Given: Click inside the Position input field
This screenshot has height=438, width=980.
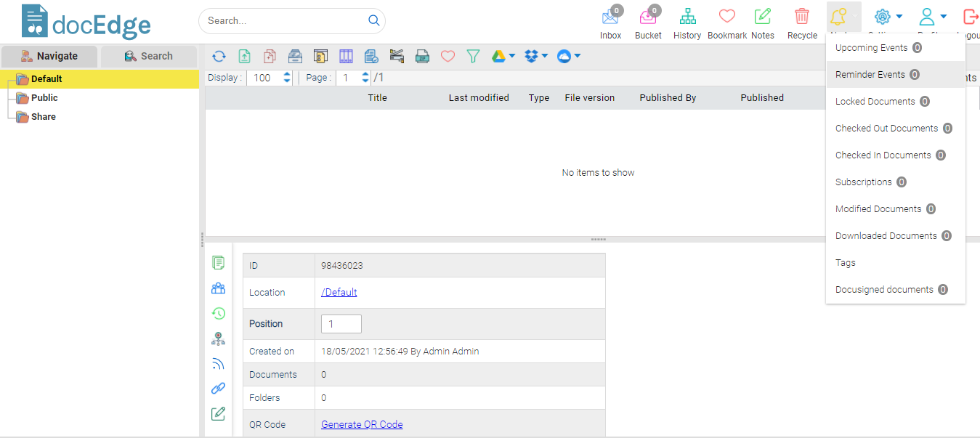Looking at the screenshot, I should pos(341,323).
